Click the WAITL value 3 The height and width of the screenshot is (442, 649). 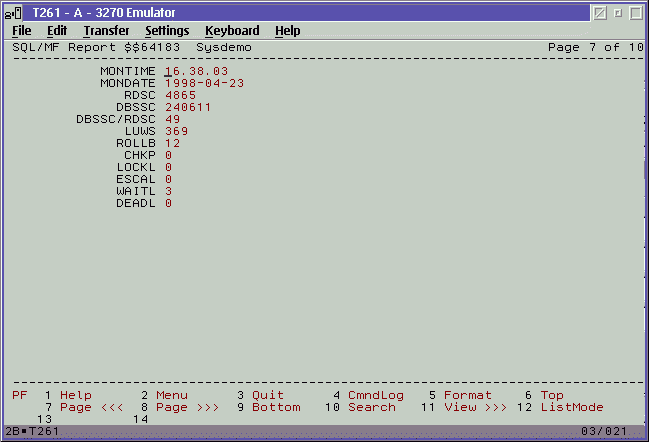[x=168, y=191]
